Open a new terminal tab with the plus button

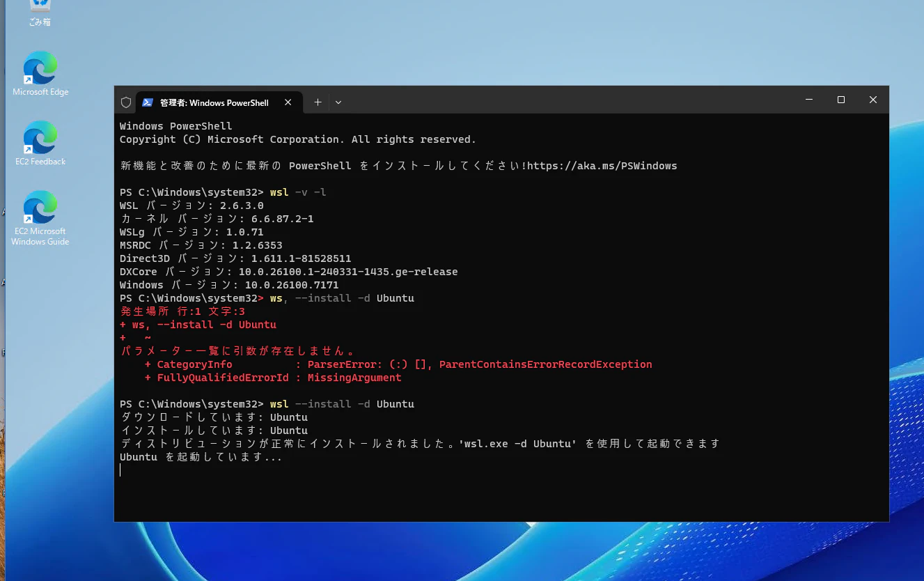318,102
